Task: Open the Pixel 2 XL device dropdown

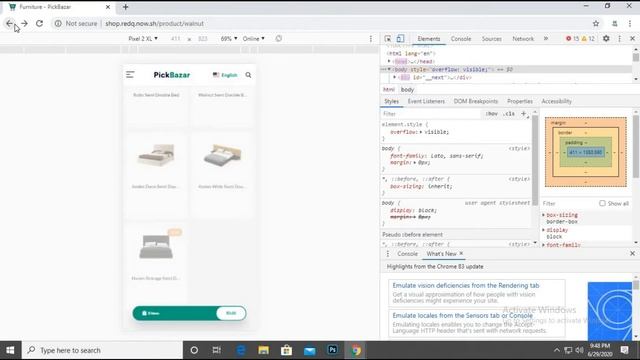Action: point(143,38)
